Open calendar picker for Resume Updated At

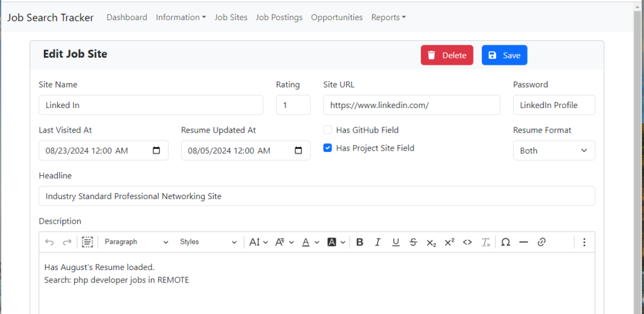(299, 151)
